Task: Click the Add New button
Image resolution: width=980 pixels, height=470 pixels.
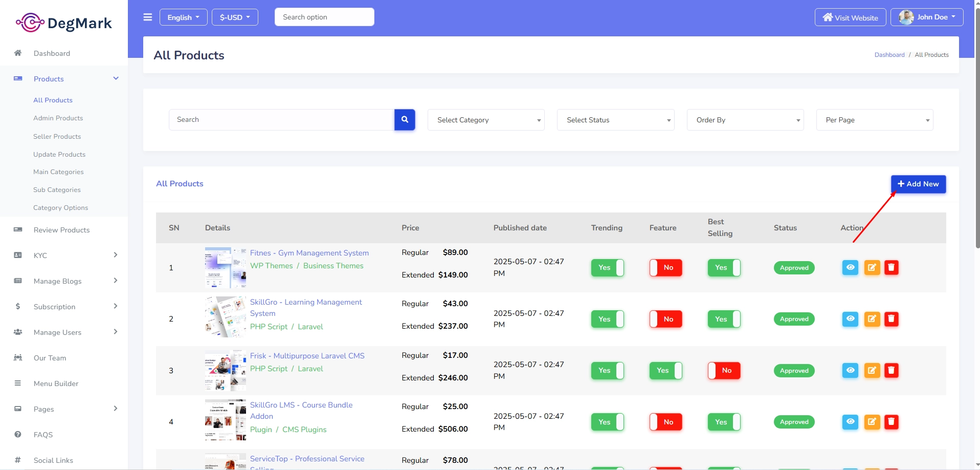Action: click(918, 184)
